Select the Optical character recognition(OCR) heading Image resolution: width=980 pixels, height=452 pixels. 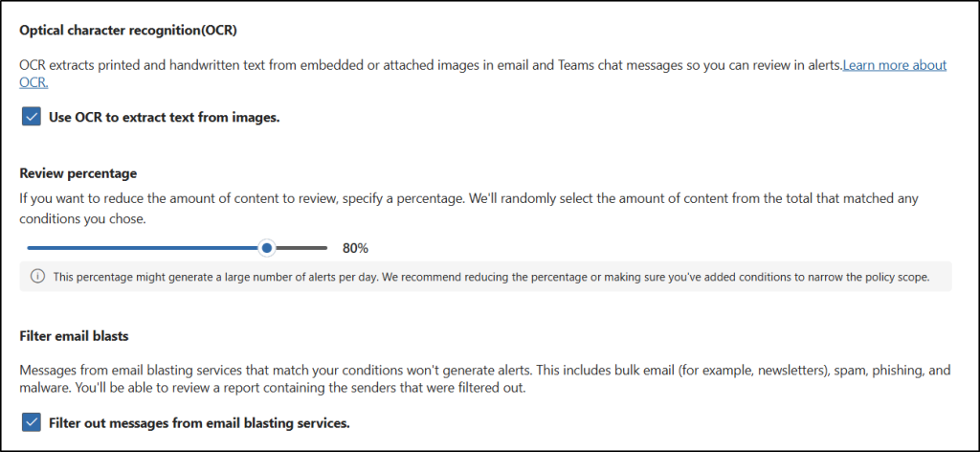(x=128, y=30)
